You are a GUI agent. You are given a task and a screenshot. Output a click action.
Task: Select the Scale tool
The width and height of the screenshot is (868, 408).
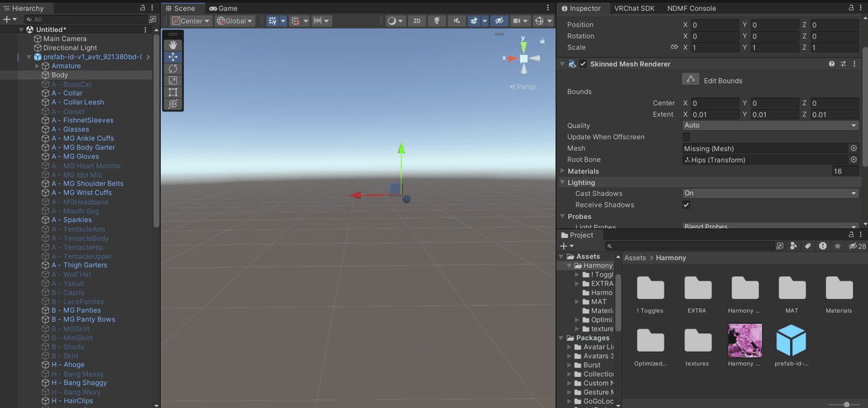[x=173, y=81]
